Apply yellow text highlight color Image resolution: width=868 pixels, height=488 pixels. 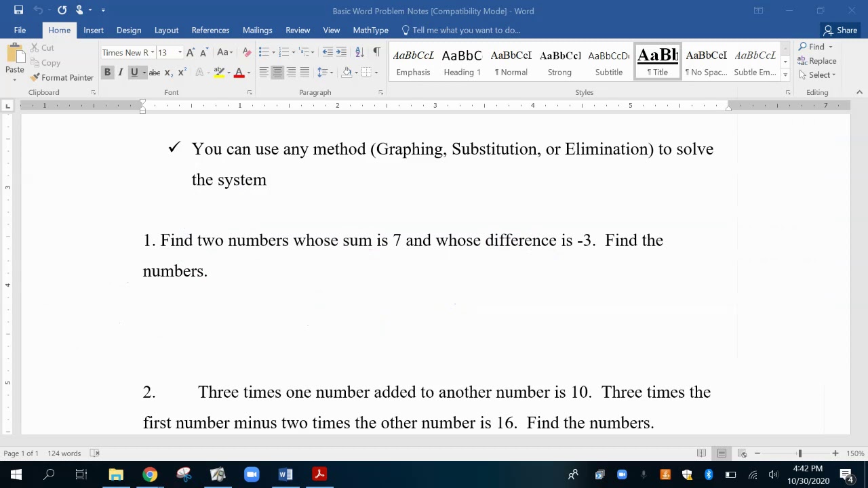(219, 73)
